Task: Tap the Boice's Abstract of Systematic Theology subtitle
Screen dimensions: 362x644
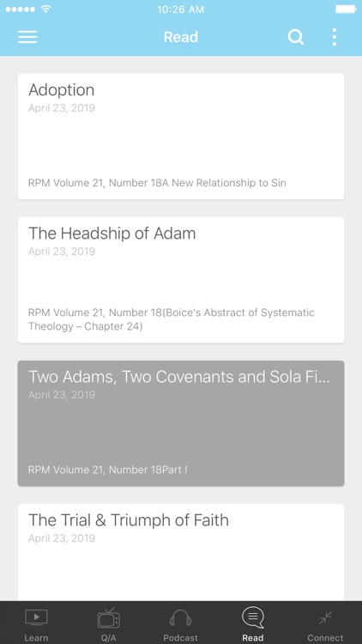Action: click(x=172, y=319)
